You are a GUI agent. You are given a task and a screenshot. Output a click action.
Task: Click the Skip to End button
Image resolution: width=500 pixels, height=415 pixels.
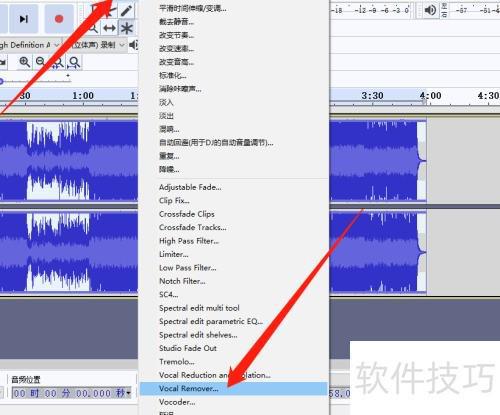23,19
